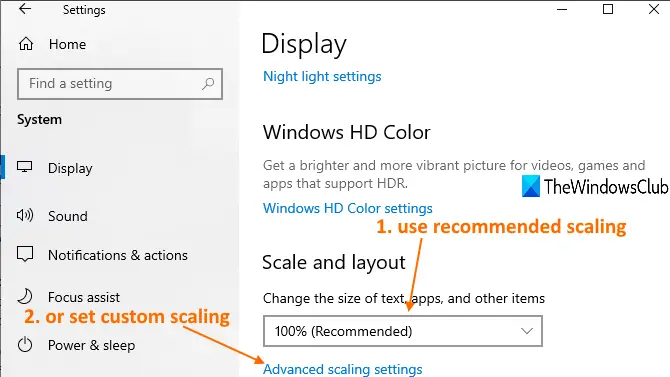The width and height of the screenshot is (670, 377).
Task: Click the Home house icon
Action: 26,44
